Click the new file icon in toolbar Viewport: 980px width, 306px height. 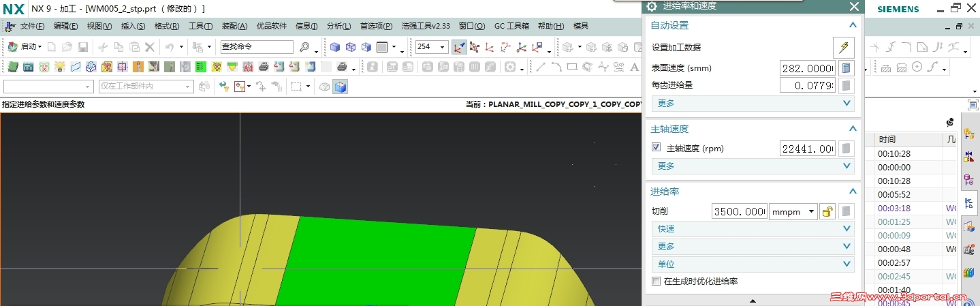52,47
